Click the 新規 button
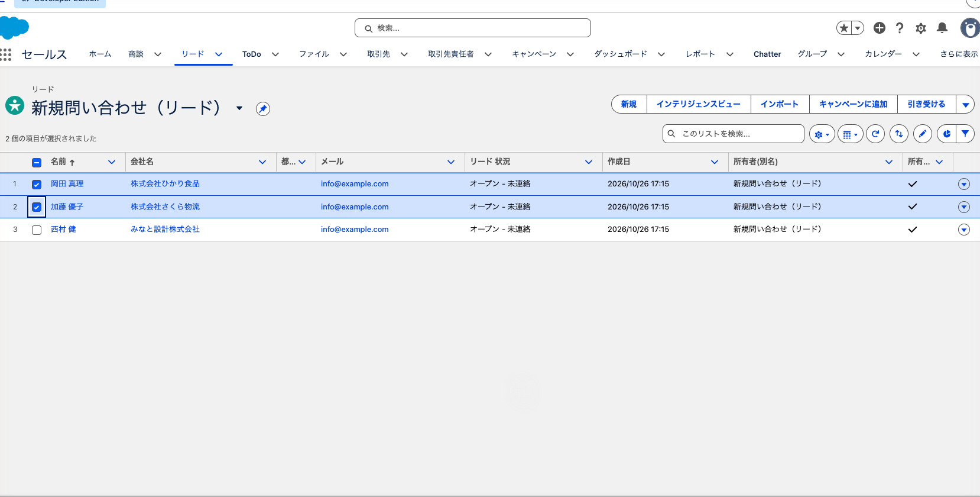This screenshot has height=497, width=980. (629, 104)
